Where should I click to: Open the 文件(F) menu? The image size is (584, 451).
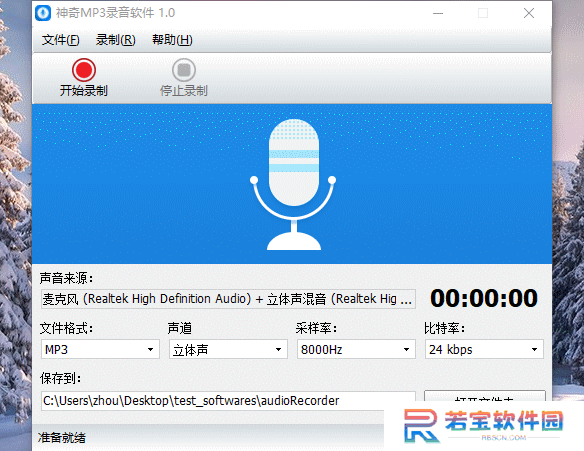pos(60,40)
